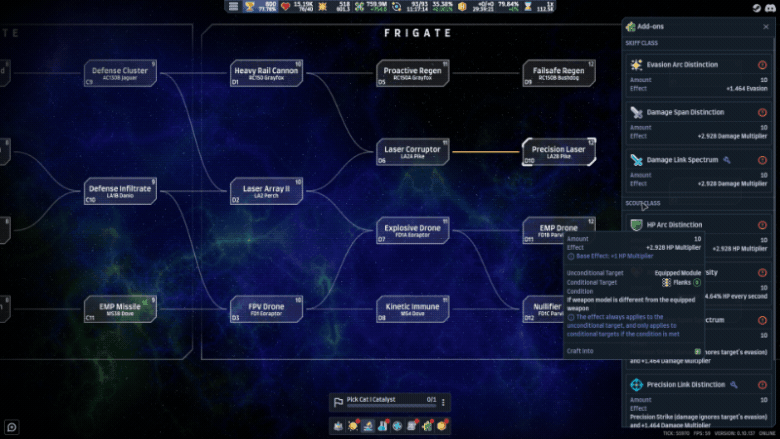Image resolution: width=780 pixels, height=439 pixels.
Task: Click the flag icon beside Pick Cat I Catalyst
Action: click(x=339, y=400)
